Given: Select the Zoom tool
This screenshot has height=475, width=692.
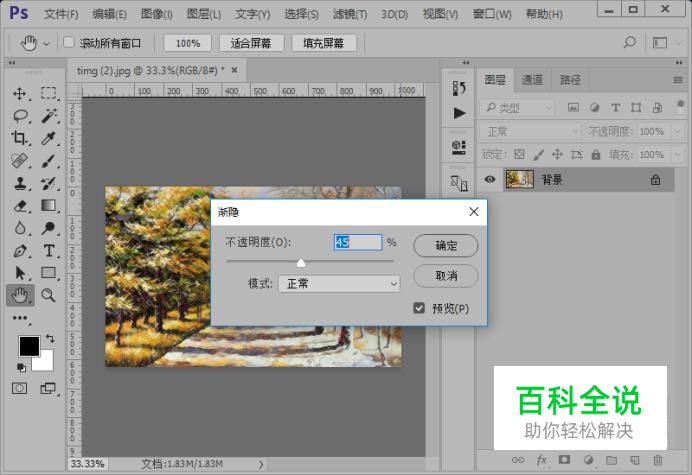Looking at the screenshot, I should (48, 295).
